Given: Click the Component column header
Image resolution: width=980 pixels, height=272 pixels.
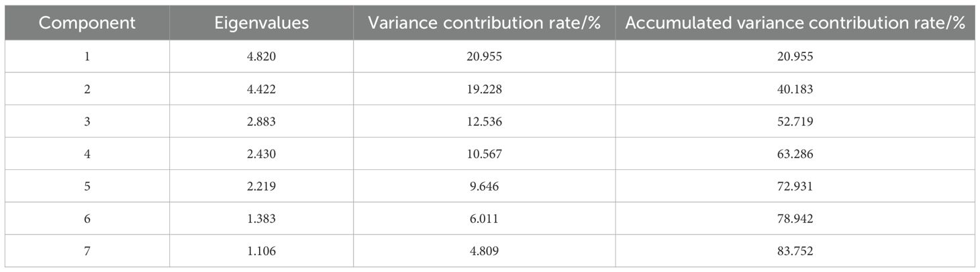Looking at the screenshot, I should 87,23.
